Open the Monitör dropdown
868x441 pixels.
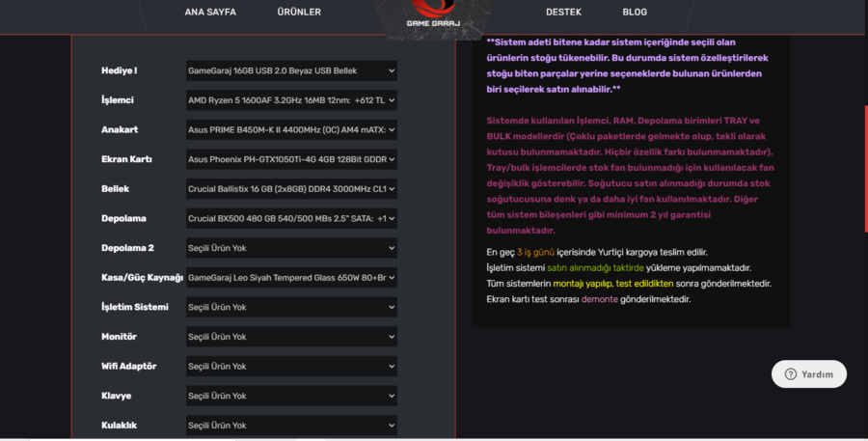(291, 336)
